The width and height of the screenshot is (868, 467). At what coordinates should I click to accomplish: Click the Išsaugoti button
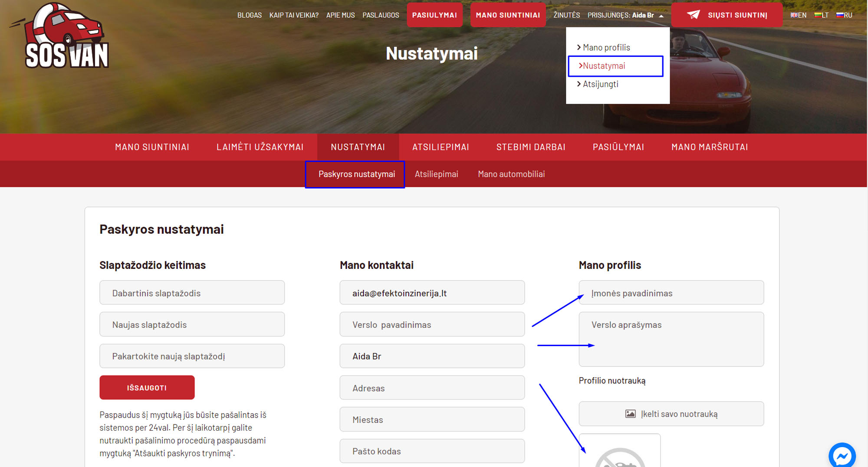(x=147, y=388)
